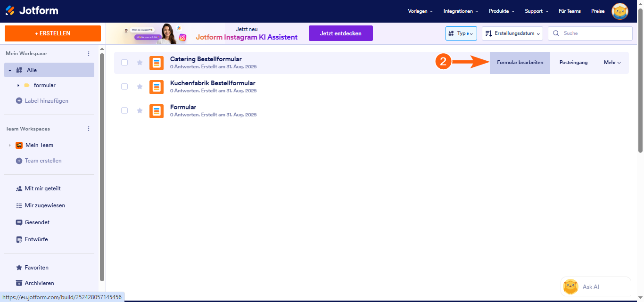Select the formular label
The image size is (644, 302).
(45, 85)
